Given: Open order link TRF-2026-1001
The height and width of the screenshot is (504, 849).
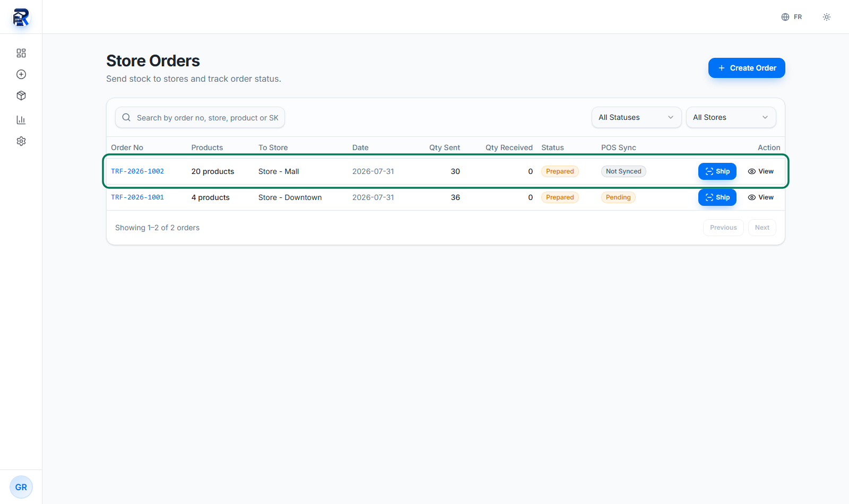Looking at the screenshot, I should coord(137,197).
